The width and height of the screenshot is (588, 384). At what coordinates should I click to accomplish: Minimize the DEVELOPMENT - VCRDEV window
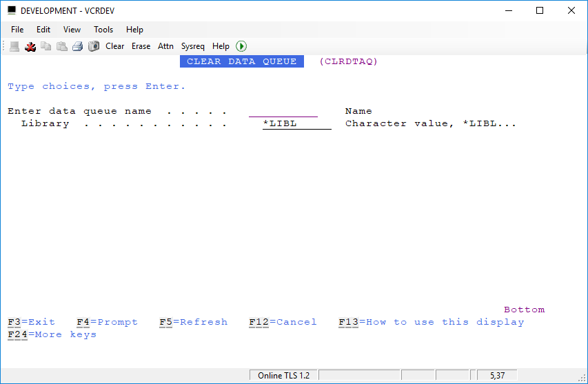click(509, 10)
